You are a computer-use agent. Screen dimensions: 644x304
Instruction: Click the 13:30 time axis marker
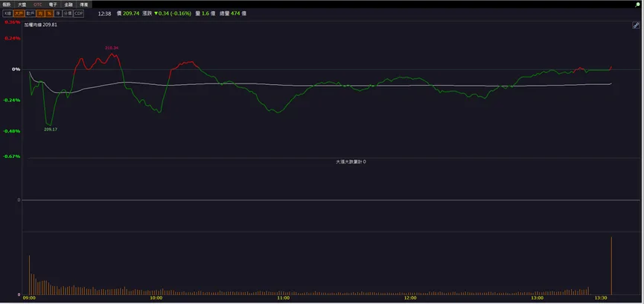pos(601,298)
